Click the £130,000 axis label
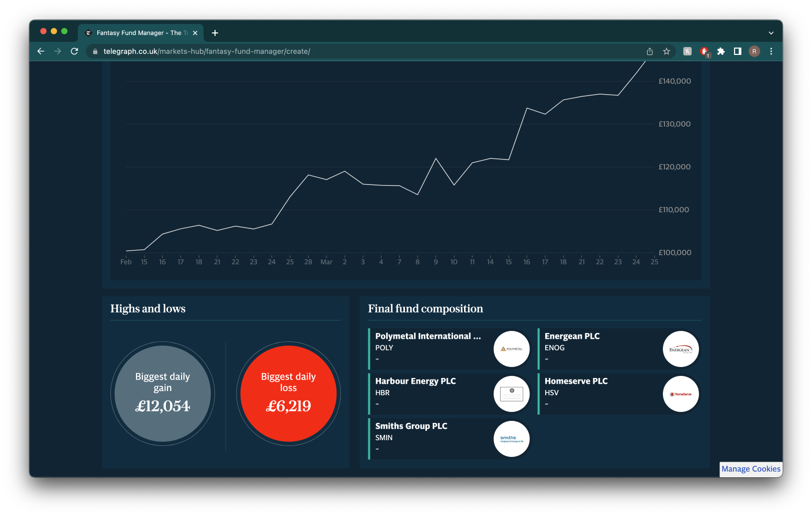 pos(674,124)
